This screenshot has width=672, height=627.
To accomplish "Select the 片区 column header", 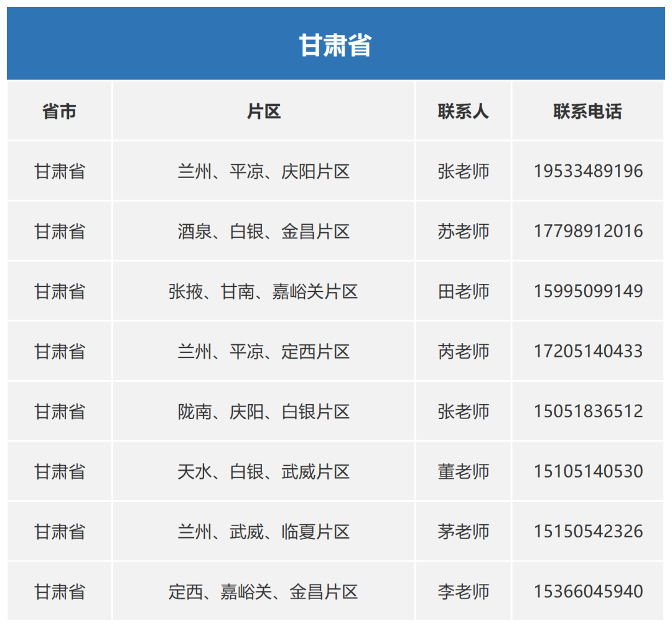I will (x=264, y=111).
